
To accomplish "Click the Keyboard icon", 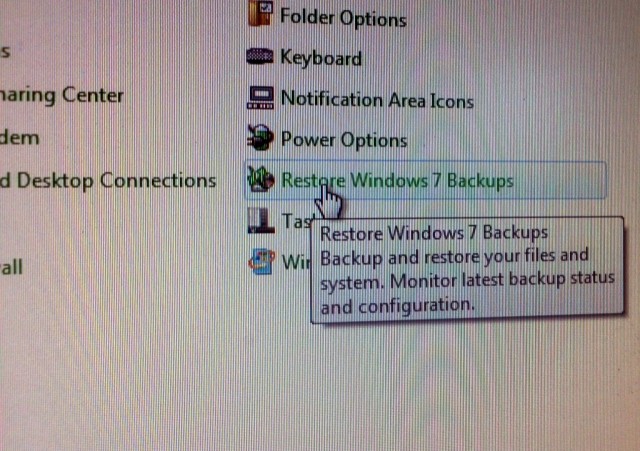I will pyautogui.click(x=260, y=56).
